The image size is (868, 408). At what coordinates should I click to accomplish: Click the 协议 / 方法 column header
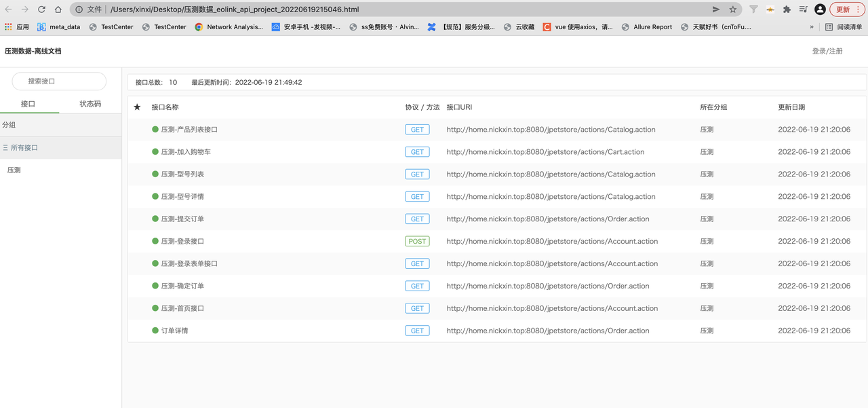point(422,107)
